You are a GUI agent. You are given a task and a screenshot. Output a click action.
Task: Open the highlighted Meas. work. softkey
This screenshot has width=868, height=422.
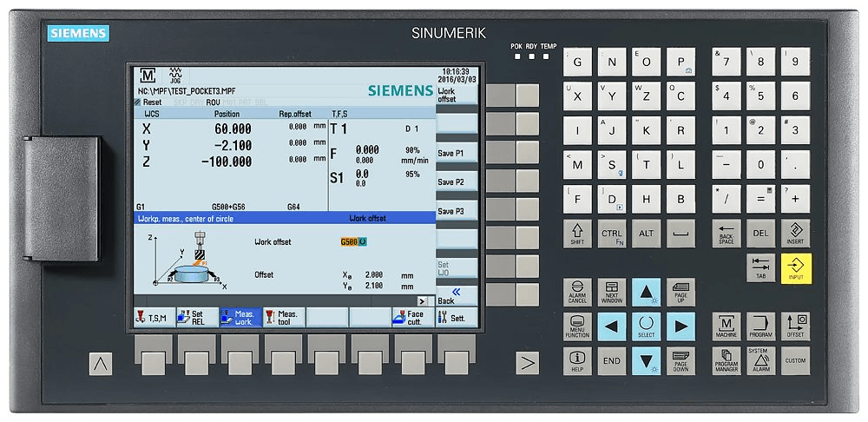tap(240, 317)
